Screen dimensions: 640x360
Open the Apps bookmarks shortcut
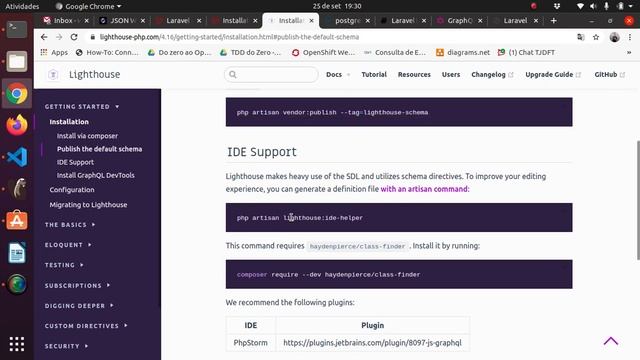(x=54, y=52)
